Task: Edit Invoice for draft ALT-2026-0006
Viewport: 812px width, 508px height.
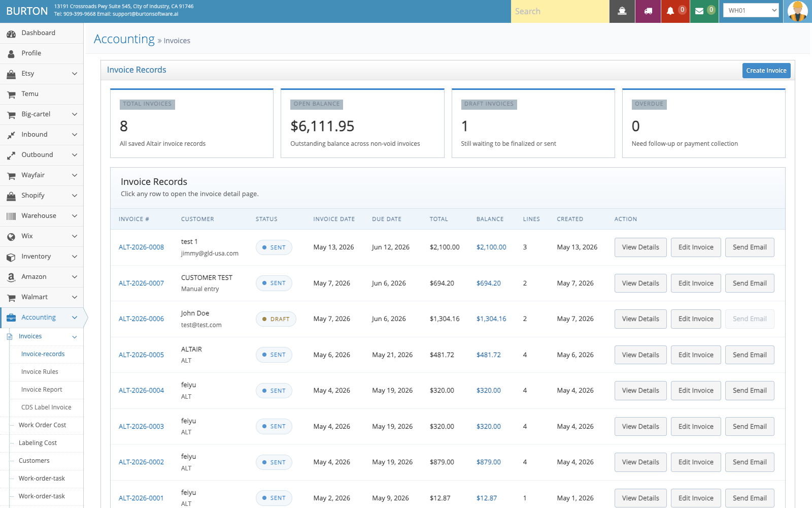Action: [696, 319]
